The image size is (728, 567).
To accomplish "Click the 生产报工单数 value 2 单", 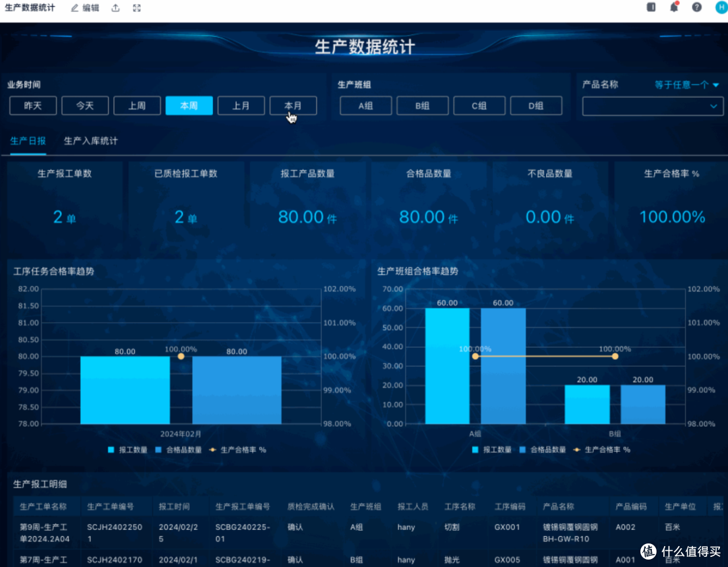I will pyautogui.click(x=65, y=217).
